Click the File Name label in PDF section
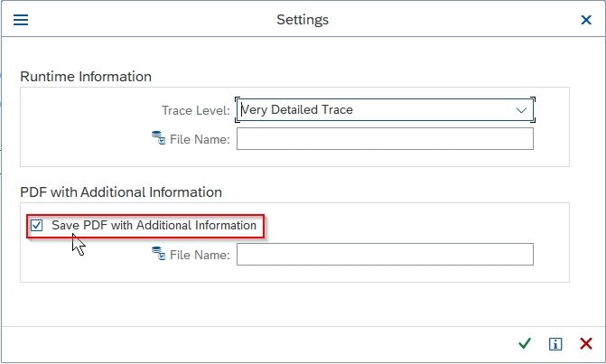The image size is (606, 364). pos(200,255)
